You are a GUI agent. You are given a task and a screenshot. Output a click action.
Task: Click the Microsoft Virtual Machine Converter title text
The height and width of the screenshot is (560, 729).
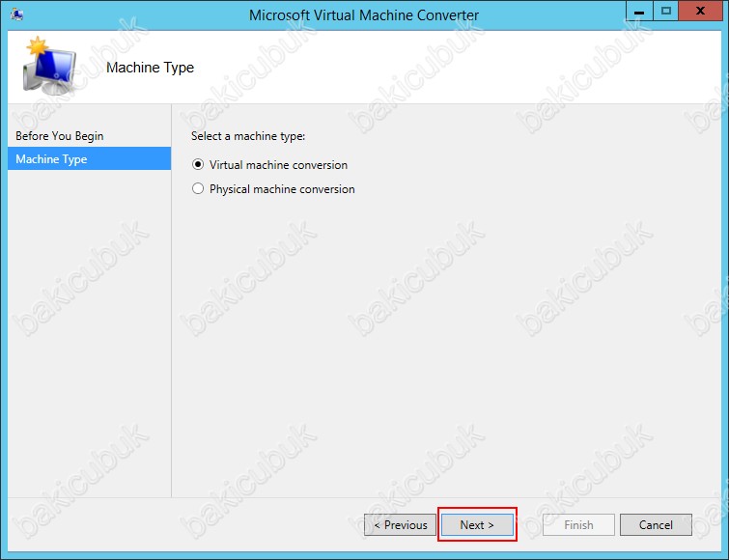pos(364,14)
